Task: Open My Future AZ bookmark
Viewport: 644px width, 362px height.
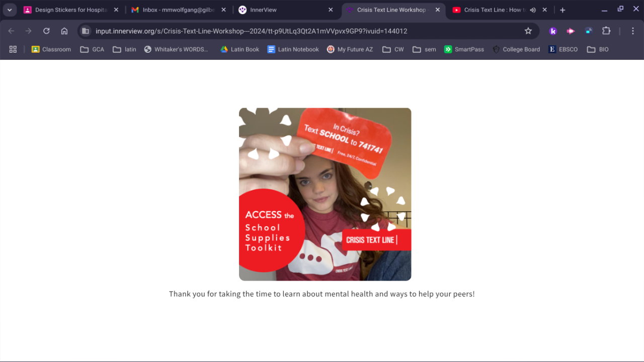Action: coord(350,49)
